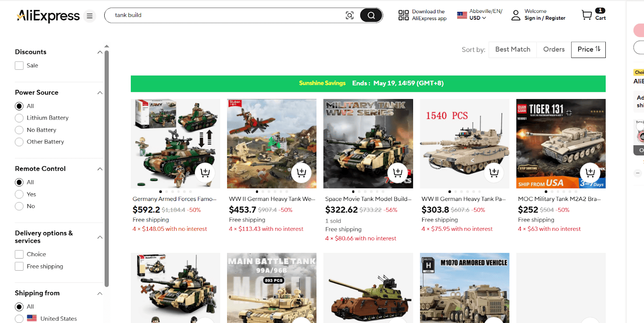
Task: Click the search magnifier button
Action: pyautogui.click(x=371, y=15)
